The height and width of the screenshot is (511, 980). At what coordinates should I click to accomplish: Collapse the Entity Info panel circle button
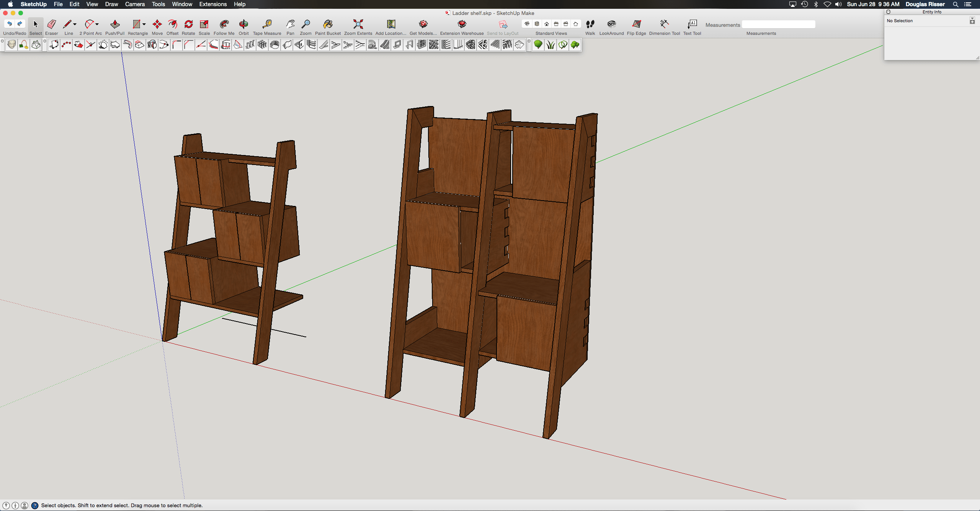tap(889, 12)
